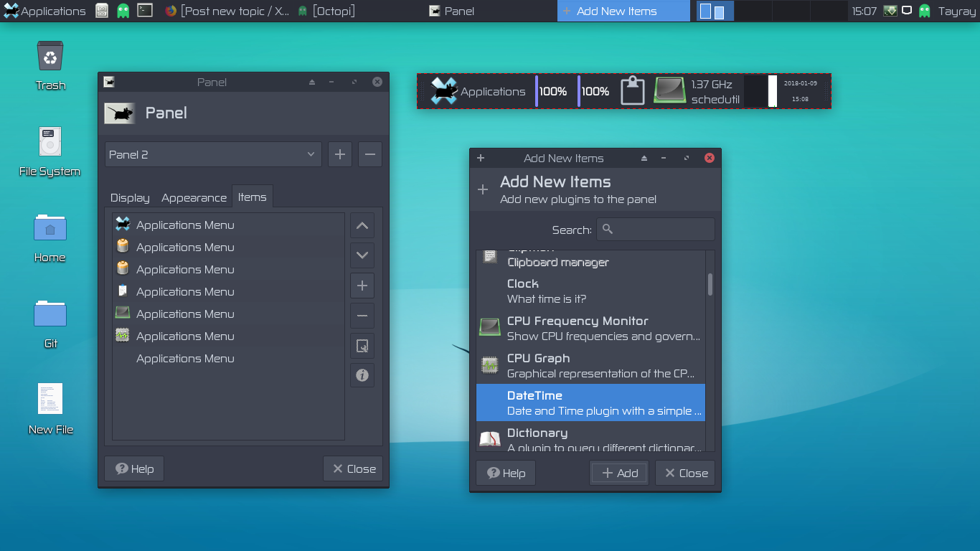Select the Clock plugin entry

tap(591, 291)
